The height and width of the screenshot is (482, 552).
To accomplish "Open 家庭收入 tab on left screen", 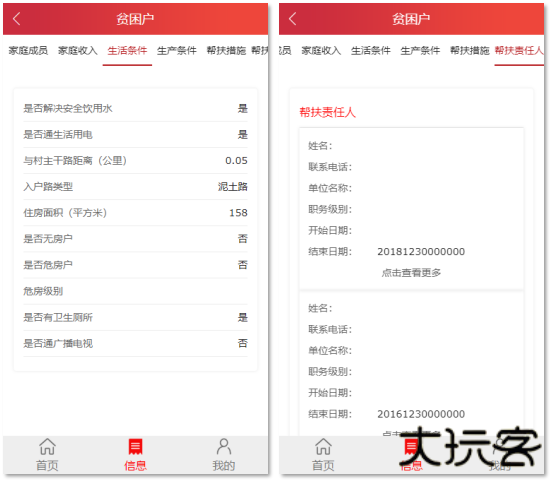I will (x=78, y=51).
